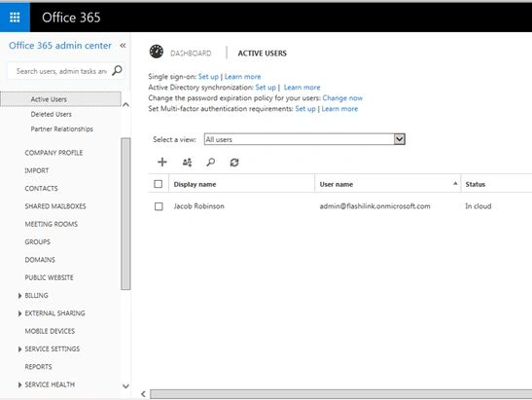Click the sidebar scroll down arrow
The width and height of the screenshot is (532, 400).
click(125, 386)
